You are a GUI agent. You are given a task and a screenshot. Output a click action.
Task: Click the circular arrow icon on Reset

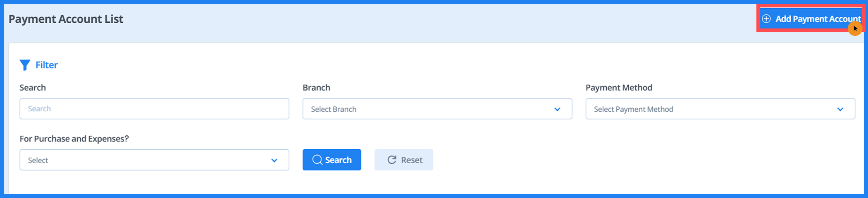[392, 160]
